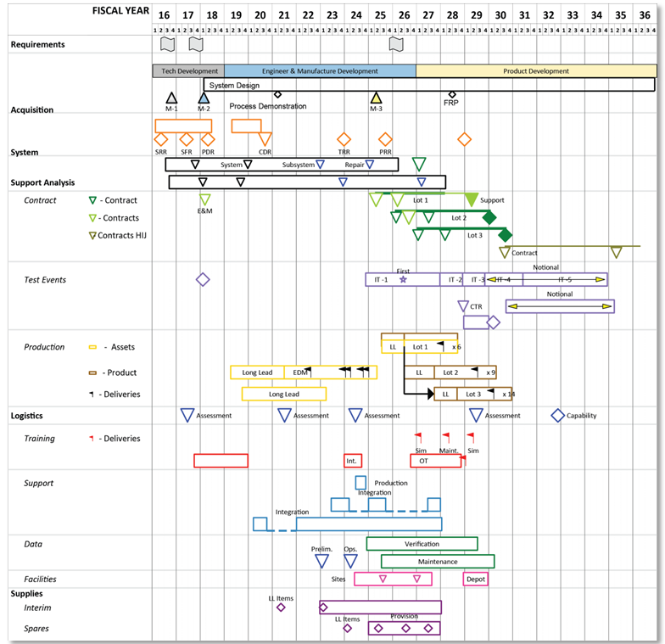This screenshot has width=665, height=644.
Task: Click the Subsystem blue triangle
Action: tap(321, 165)
